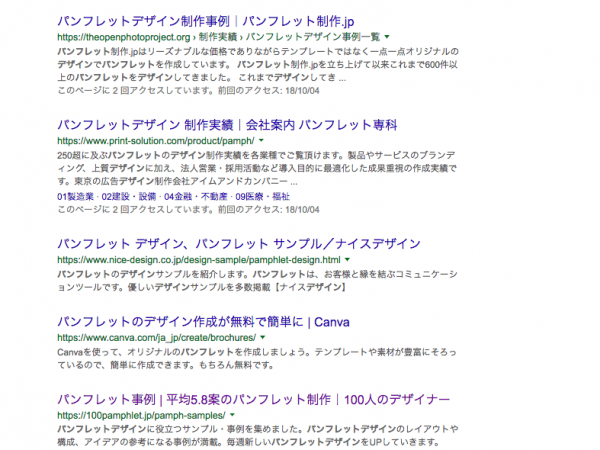The height and width of the screenshot is (450, 600).
Task: Open the 100人のデザイナー pamphlet examples result
Action: click(253, 400)
